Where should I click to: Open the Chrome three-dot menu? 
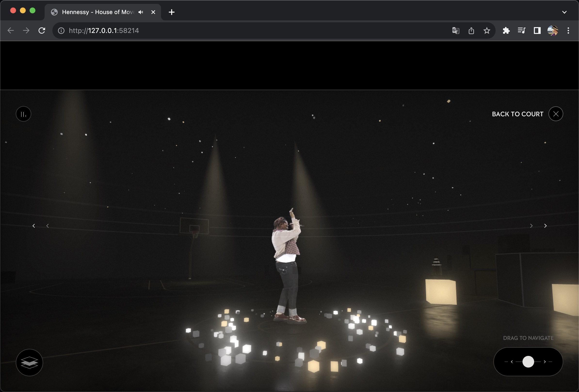(568, 31)
